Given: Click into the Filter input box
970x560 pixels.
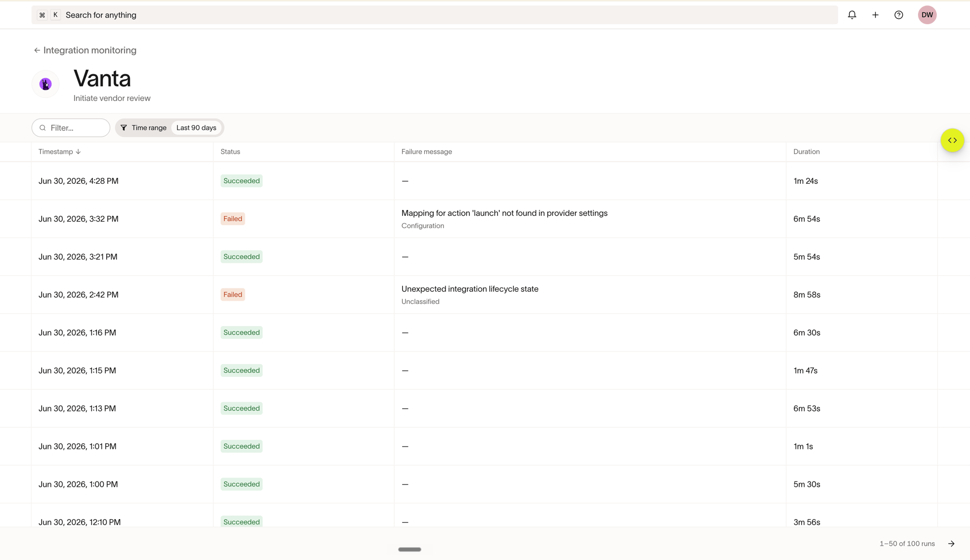Looking at the screenshot, I should pyautogui.click(x=71, y=128).
